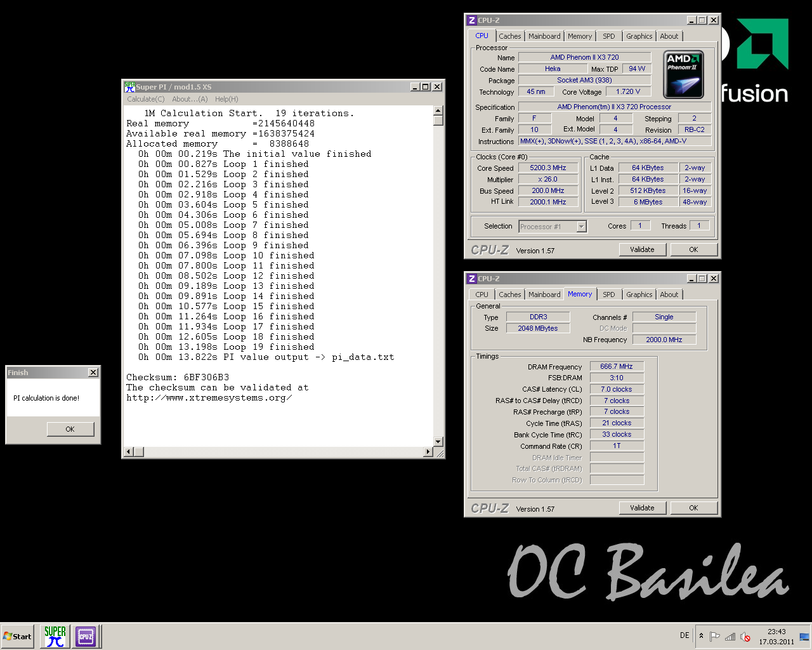Switch to Graphics tab in lower CPU-Z
Viewport: 812px width, 650px height.
pyautogui.click(x=639, y=295)
